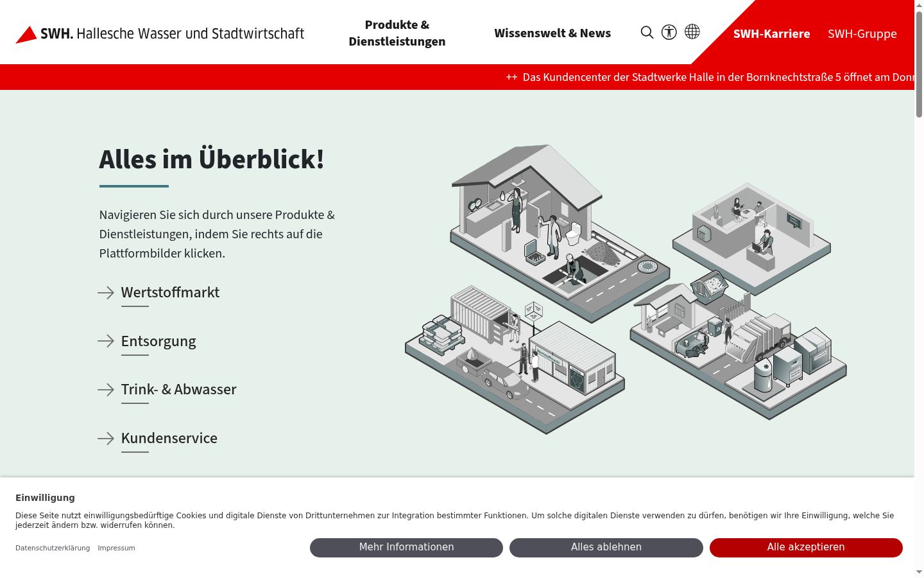Reject all cookies with Alles ablehnen

(606, 547)
